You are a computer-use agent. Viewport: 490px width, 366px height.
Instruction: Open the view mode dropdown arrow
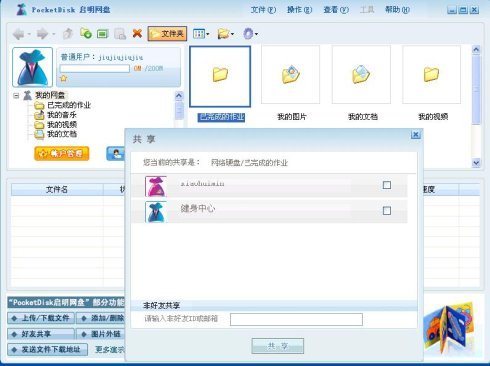click(208, 34)
